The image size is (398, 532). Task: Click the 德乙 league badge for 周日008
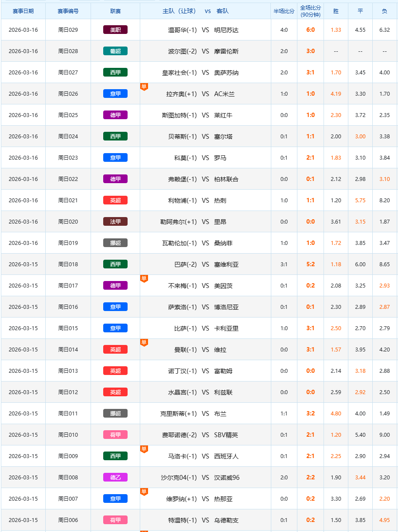tap(115, 478)
